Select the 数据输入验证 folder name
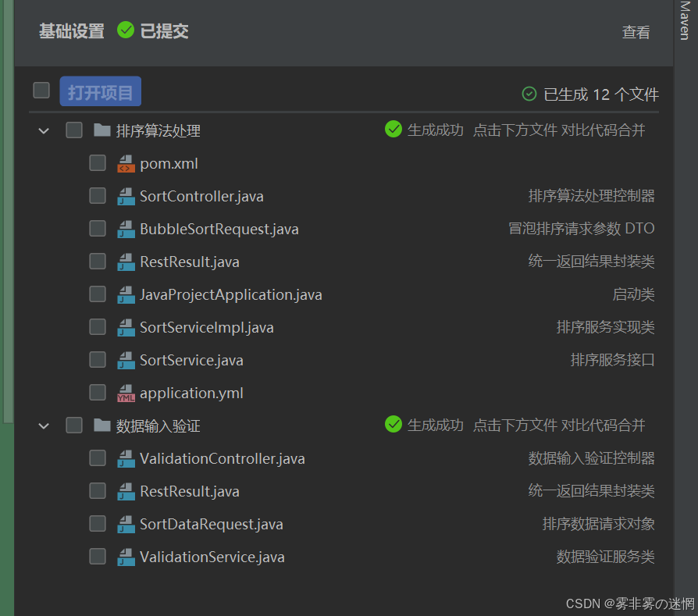Image resolution: width=698 pixels, height=616 pixels. (x=158, y=426)
